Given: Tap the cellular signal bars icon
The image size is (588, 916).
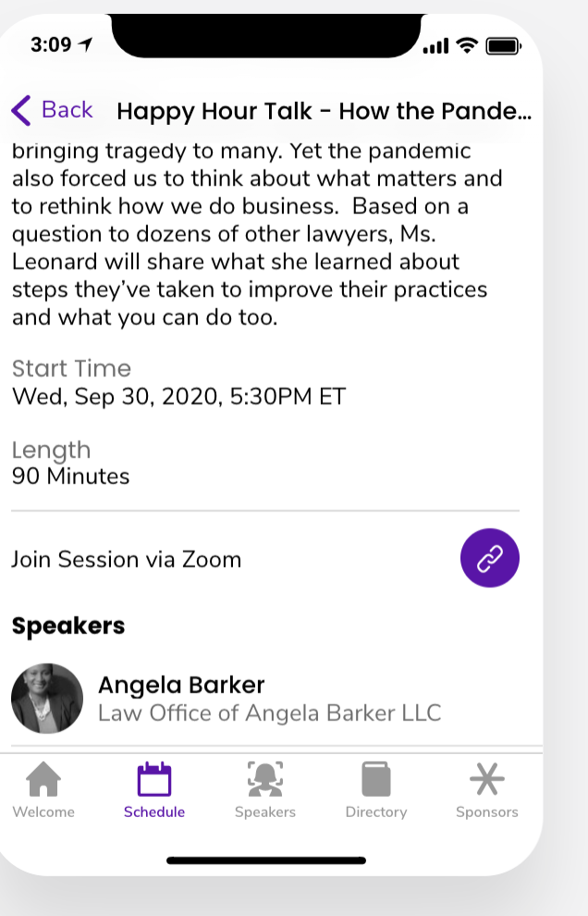Looking at the screenshot, I should point(435,46).
